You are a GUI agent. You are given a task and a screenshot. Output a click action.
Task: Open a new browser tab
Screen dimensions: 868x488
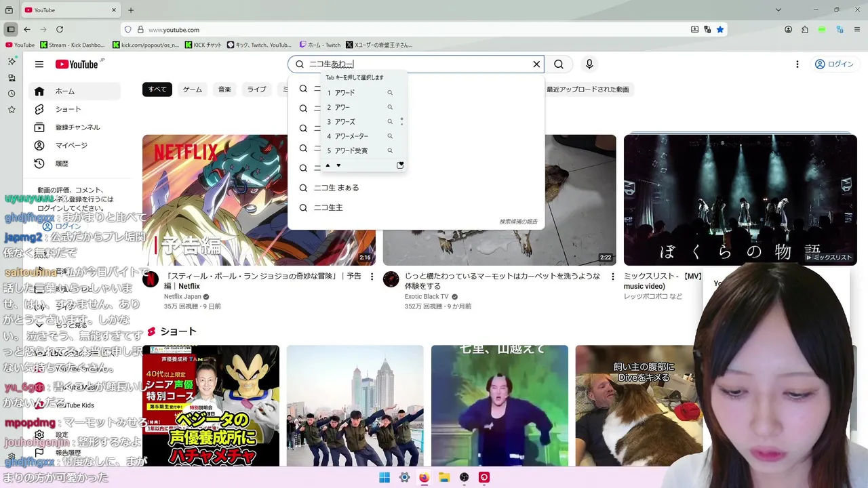[131, 10]
